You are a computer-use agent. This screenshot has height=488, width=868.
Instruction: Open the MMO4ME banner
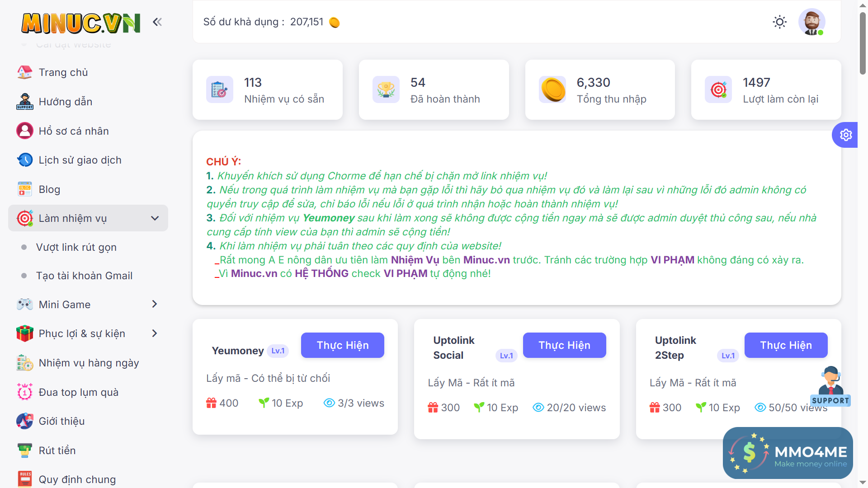[788, 453]
